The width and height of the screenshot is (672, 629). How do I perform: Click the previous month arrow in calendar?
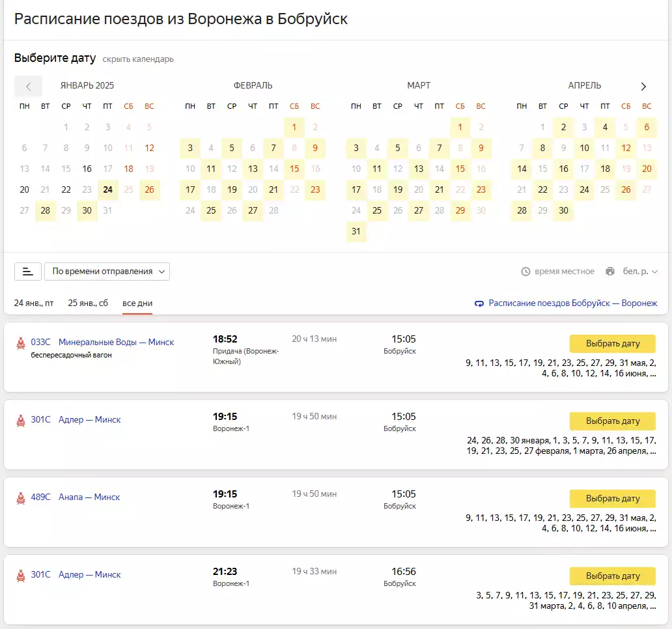click(x=28, y=86)
